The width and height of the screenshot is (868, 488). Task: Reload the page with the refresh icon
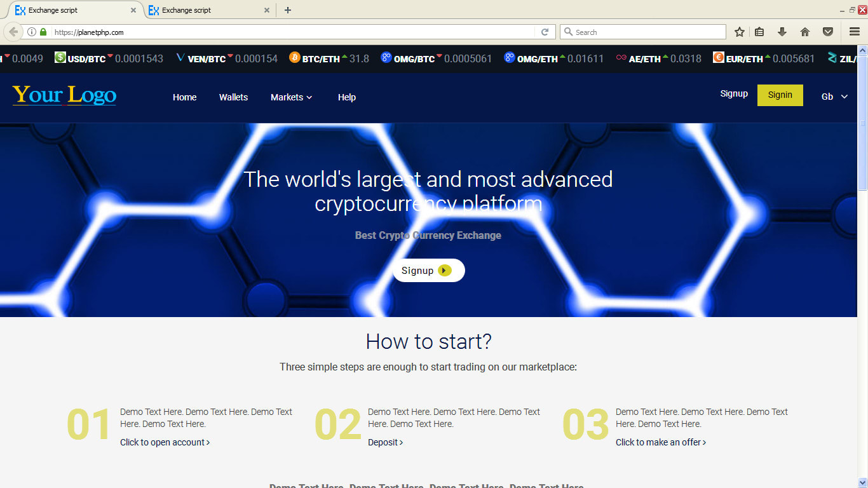click(545, 32)
